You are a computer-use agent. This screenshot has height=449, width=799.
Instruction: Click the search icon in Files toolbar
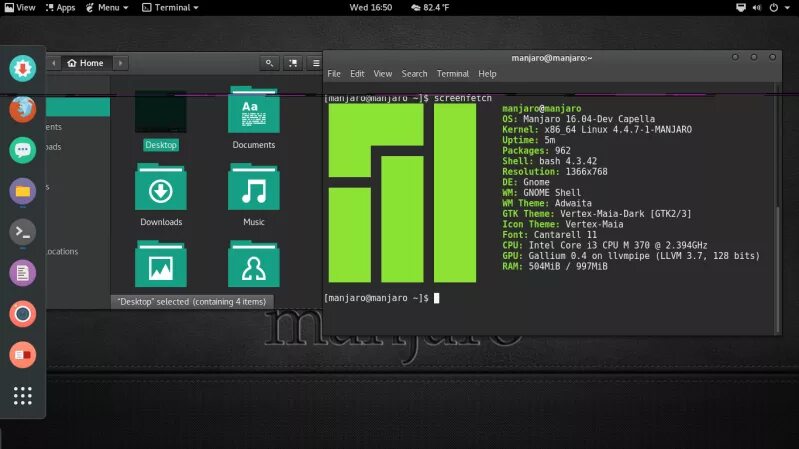[269, 63]
